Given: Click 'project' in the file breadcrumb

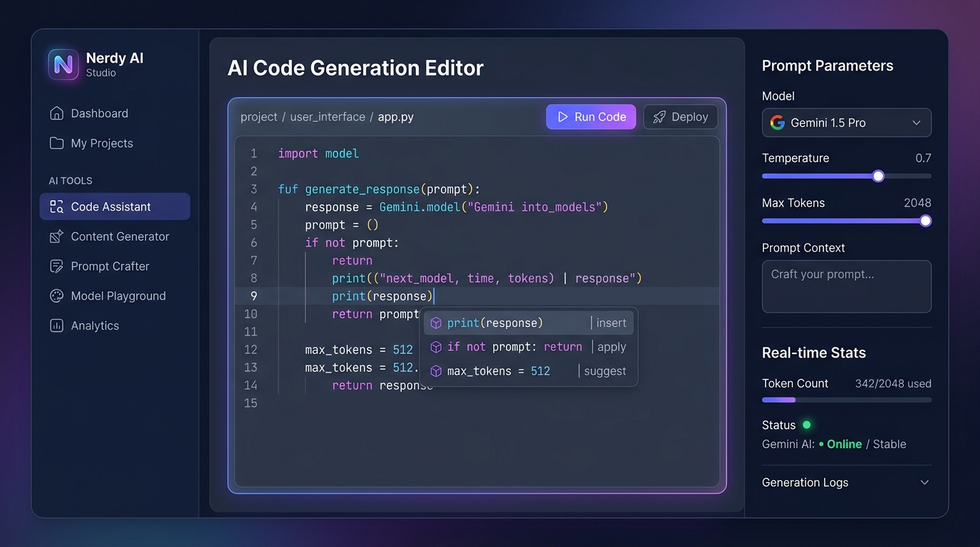Looking at the screenshot, I should coord(259,117).
